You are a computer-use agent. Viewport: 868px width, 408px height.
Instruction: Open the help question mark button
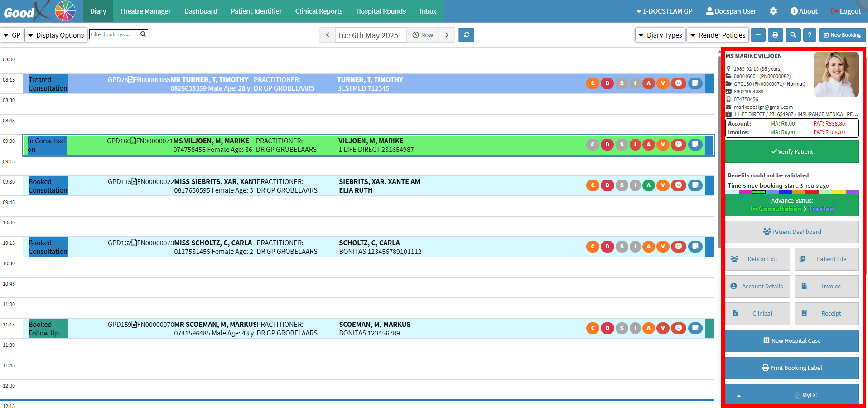(810, 35)
